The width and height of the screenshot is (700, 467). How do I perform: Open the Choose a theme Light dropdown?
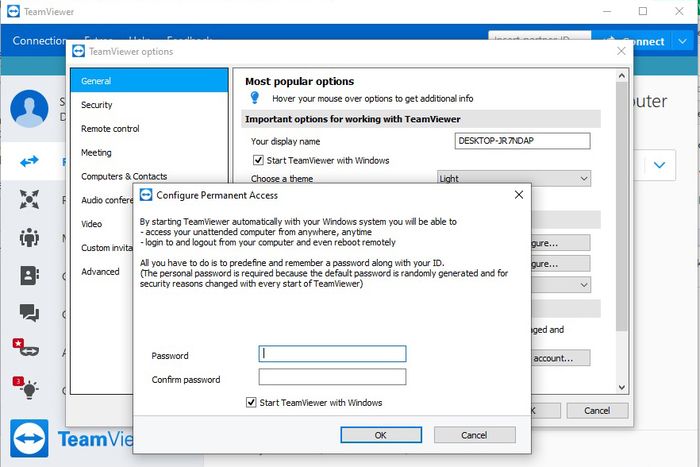click(x=514, y=179)
